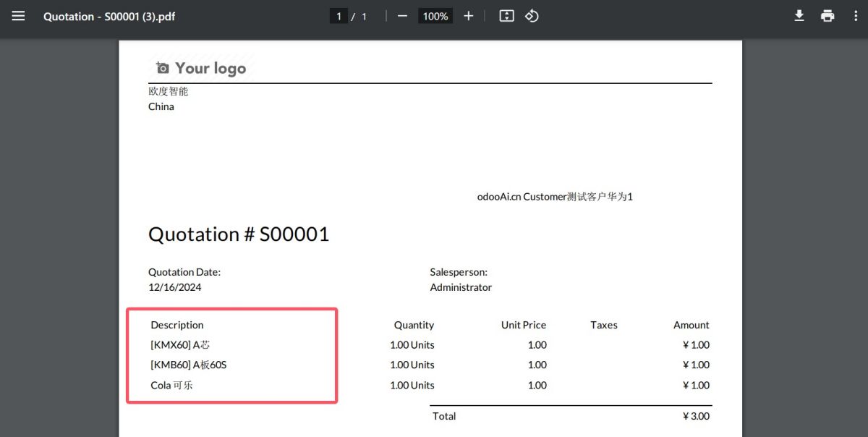This screenshot has height=437, width=868.
Task: Rotate the document counterclockwise
Action: pyautogui.click(x=532, y=16)
